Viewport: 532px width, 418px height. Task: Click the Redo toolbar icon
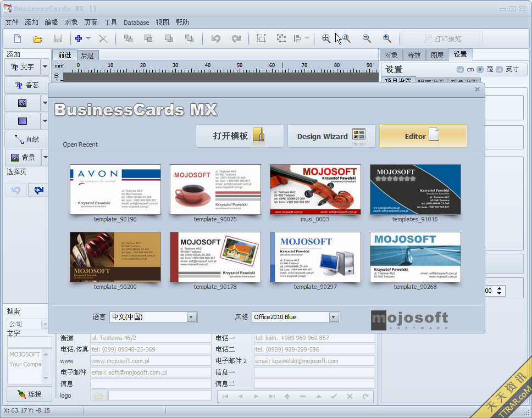click(236, 38)
